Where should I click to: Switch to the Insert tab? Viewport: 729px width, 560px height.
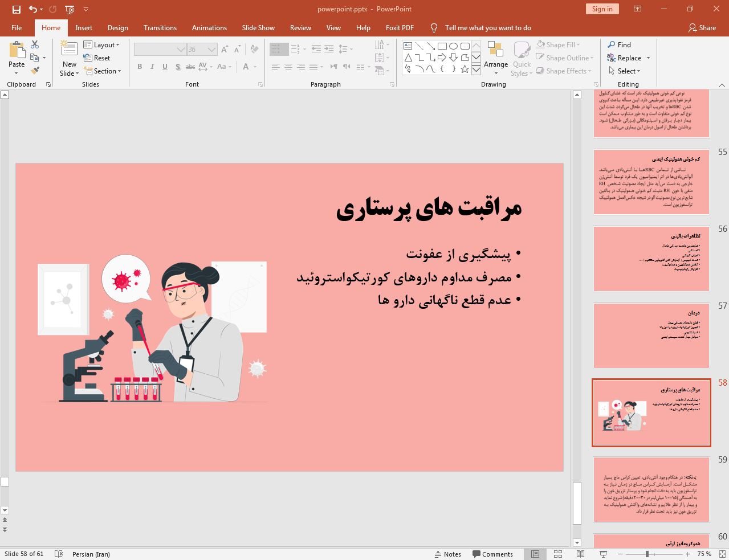point(84,28)
